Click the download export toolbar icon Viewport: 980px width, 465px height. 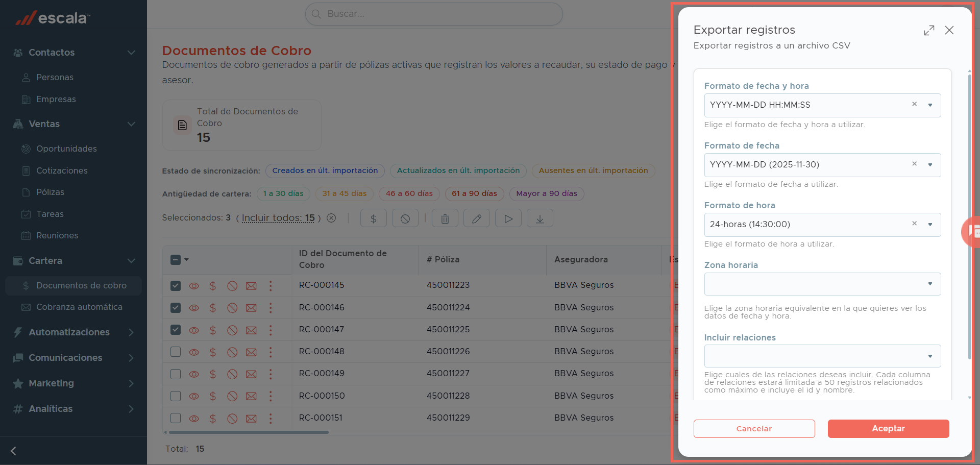tap(540, 218)
